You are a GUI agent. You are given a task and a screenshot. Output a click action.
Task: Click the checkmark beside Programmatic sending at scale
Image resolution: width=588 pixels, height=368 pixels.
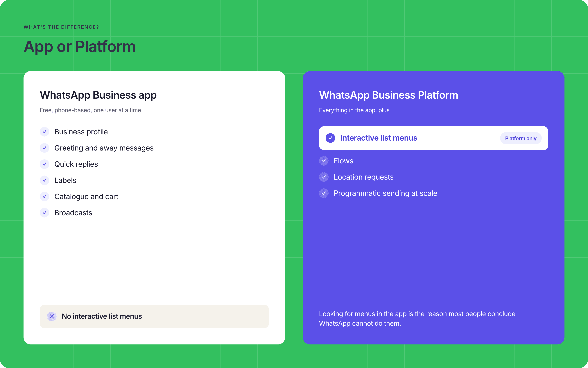click(324, 193)
